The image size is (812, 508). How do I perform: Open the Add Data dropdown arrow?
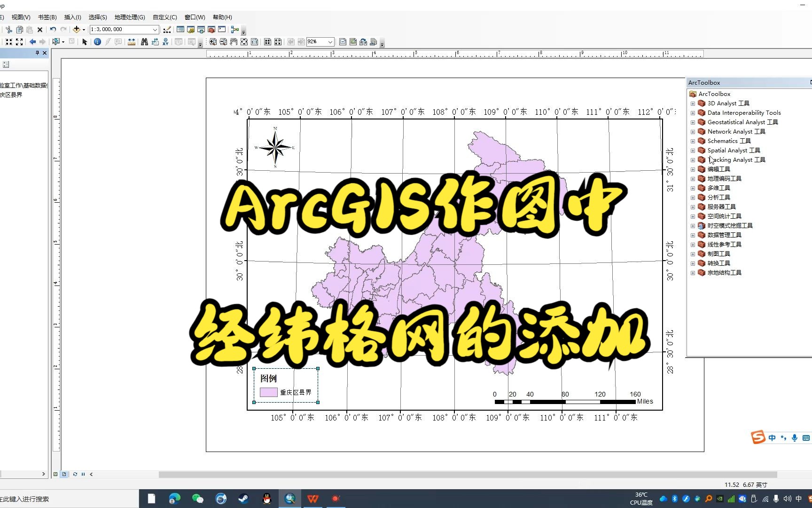click(84, 29)
